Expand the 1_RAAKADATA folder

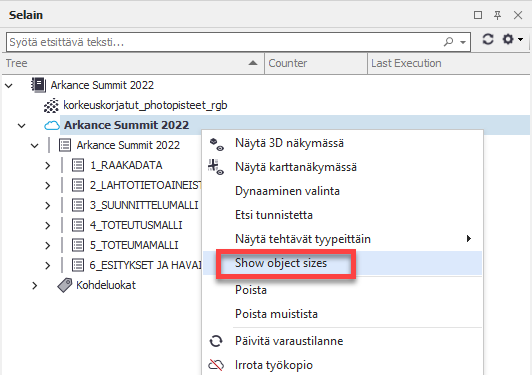tap(48, 166)
